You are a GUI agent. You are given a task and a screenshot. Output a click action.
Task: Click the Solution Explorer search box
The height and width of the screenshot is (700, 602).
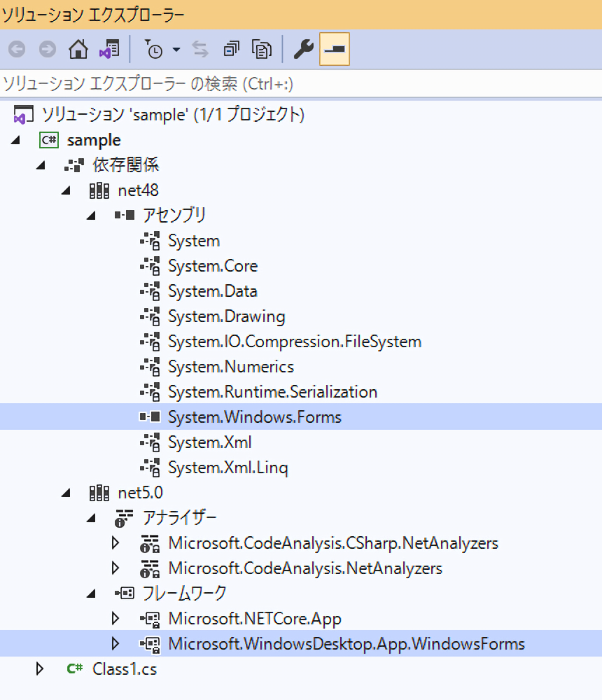pyautogui.click(x=301, y=85)
